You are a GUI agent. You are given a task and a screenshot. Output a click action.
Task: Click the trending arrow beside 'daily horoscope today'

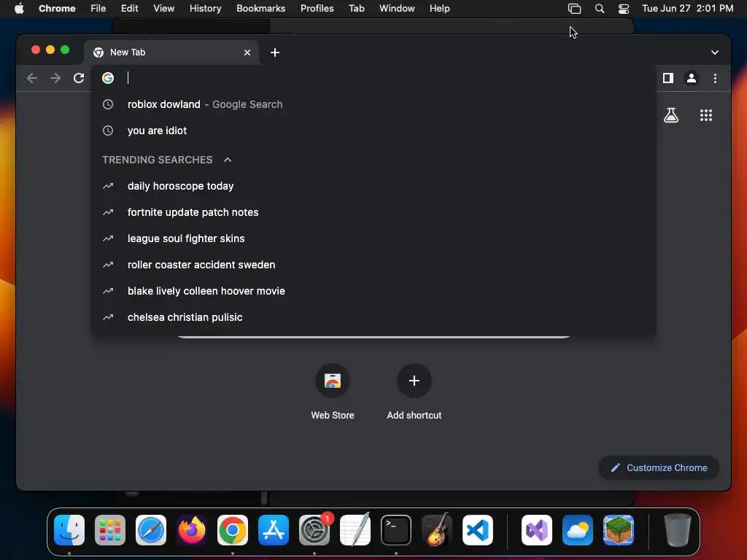click(x=108, y=186)
